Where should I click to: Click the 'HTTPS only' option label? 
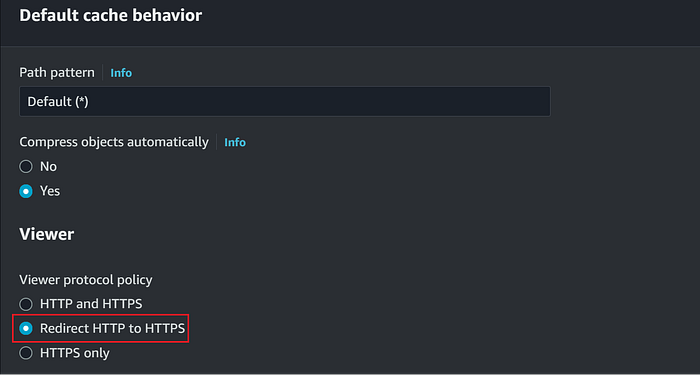pyautogui.click(x=75, y=353)
